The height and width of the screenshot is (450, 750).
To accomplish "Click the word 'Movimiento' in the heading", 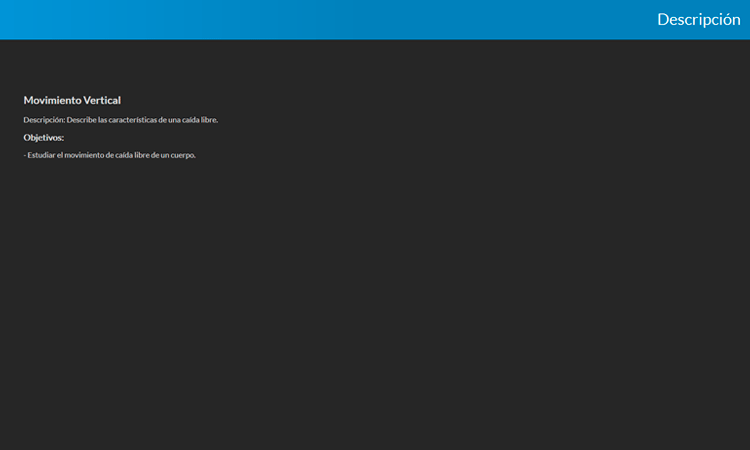I will 53,100.
